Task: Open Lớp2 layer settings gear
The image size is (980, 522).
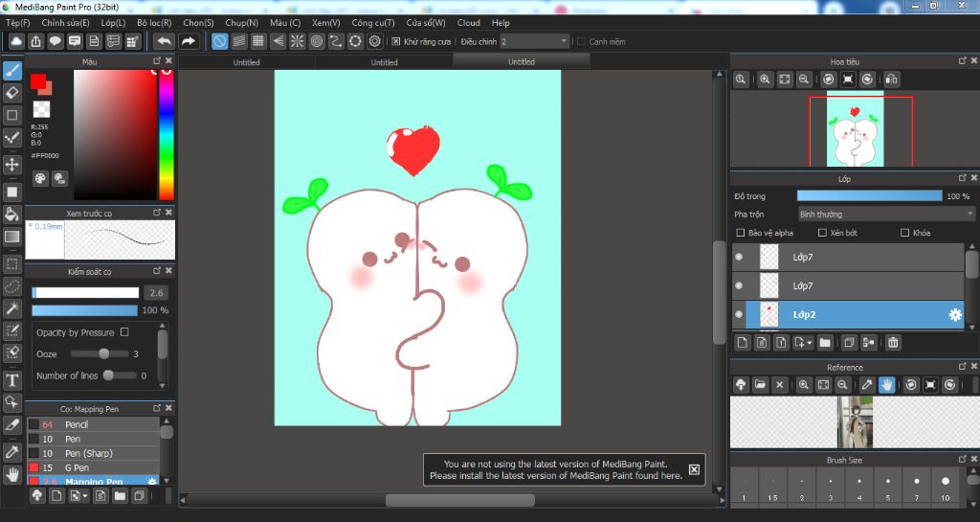Action: tap(955, 315)
